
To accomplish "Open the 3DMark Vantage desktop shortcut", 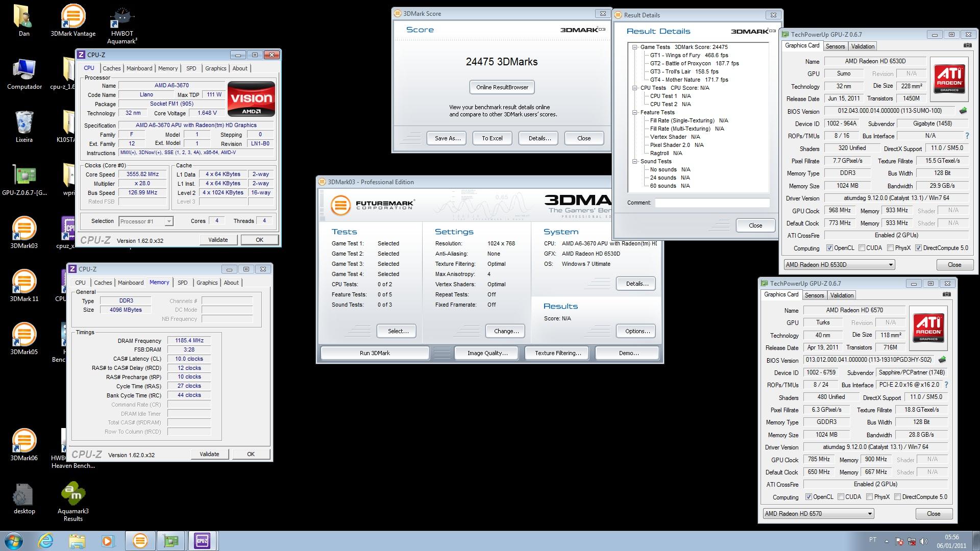I will [x=73, y=20].
